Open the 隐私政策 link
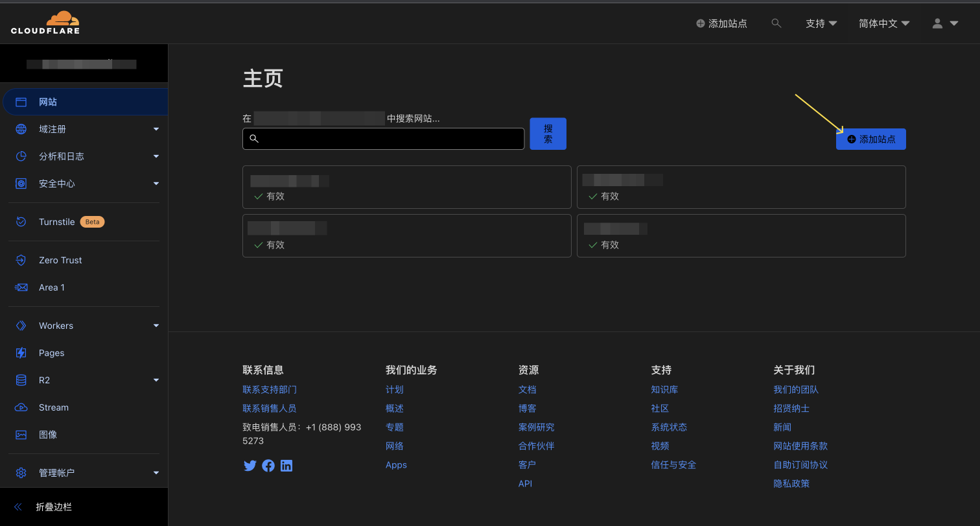The image size is (980, 526). 791,484
